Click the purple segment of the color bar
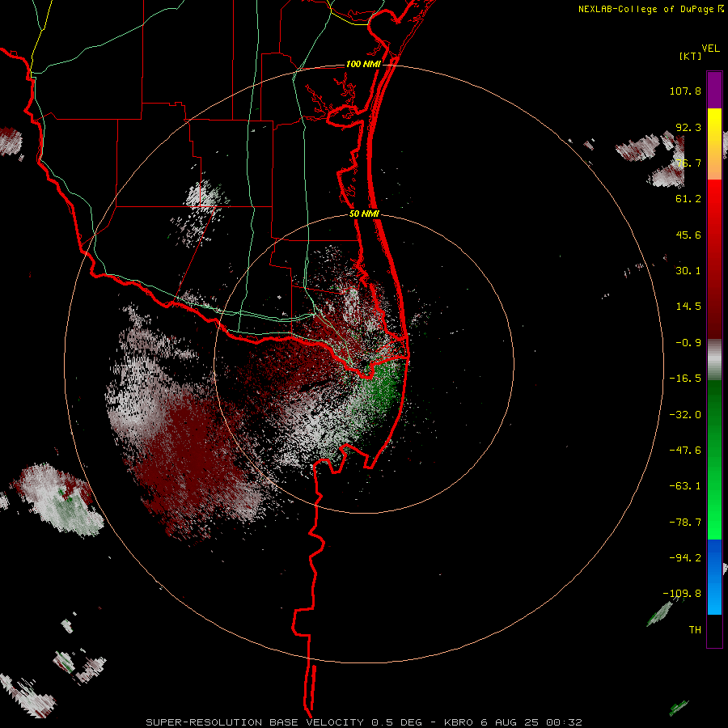728x728 pixels. [714, 90]
